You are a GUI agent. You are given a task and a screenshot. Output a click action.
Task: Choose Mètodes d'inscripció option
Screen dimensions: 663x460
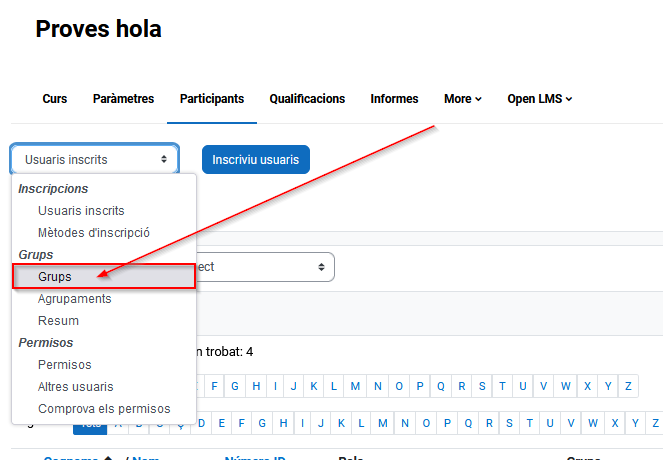93,232
